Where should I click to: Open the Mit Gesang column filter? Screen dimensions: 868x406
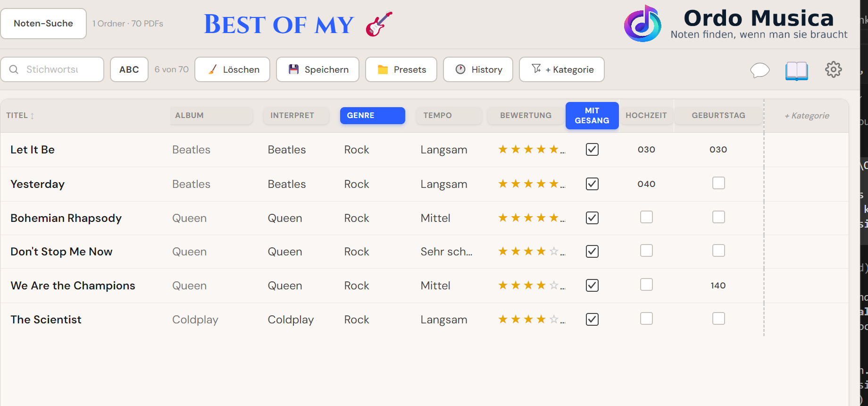(592, 116)
